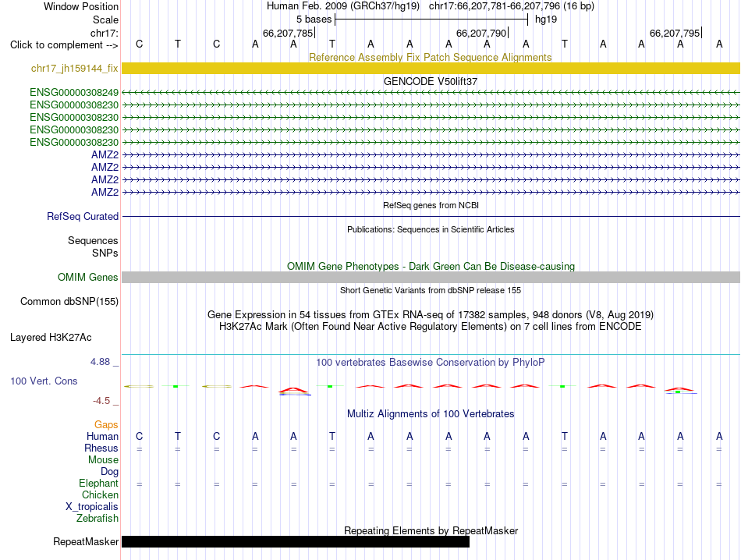Image resolution: width=741 pixels, height=560 pixels.
Task: Open 'Short Genetic Variants from dbSNP release 155'
Action: coord(431,290)
